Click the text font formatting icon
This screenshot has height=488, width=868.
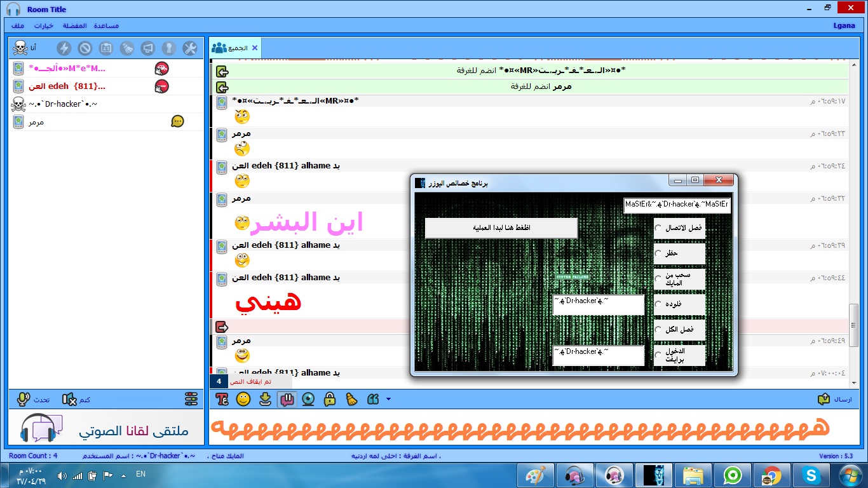[222, 399]
